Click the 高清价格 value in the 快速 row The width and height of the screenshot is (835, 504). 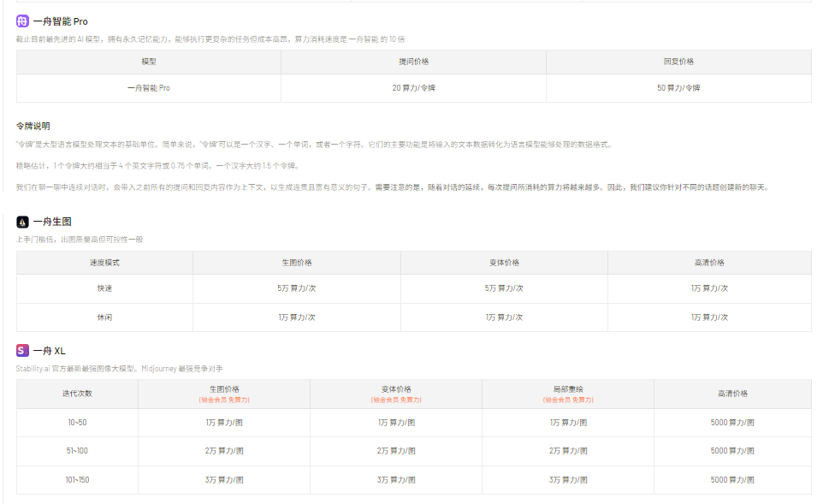pyautogui.click(x=709, y=288)
